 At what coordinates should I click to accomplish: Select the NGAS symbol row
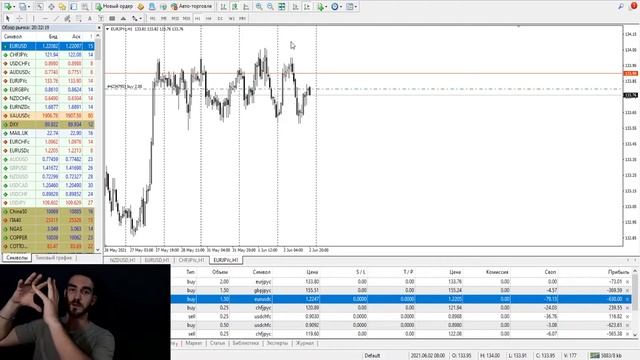[x=48, y=229]
